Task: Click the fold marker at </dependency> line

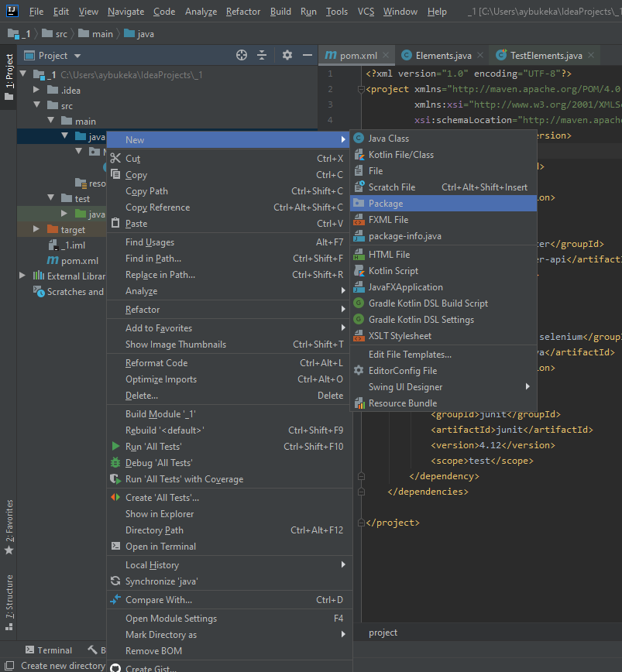Action: 361,476
